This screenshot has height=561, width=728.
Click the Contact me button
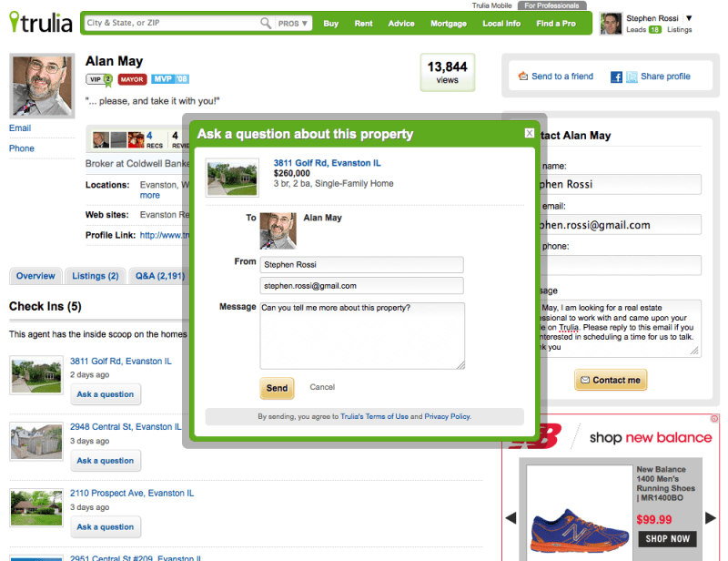(x=611, y=380)
